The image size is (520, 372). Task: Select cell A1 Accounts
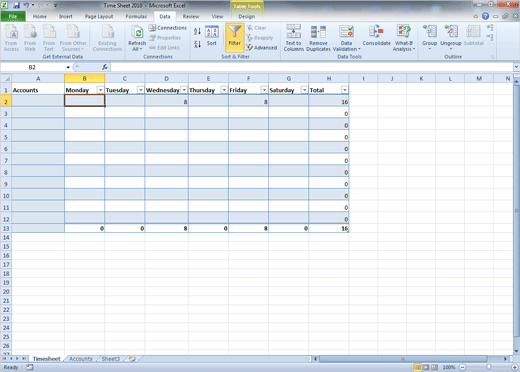(38, 90)
